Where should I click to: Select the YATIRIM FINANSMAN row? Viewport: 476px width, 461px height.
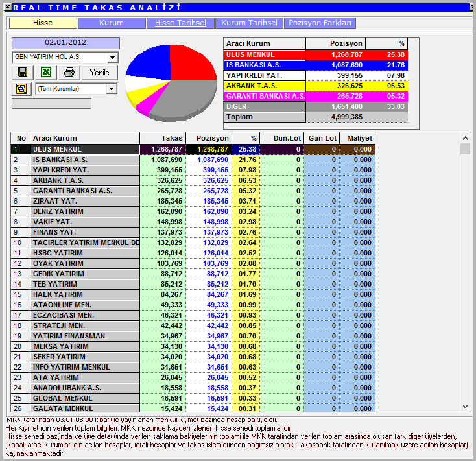[x=193, y=336]
